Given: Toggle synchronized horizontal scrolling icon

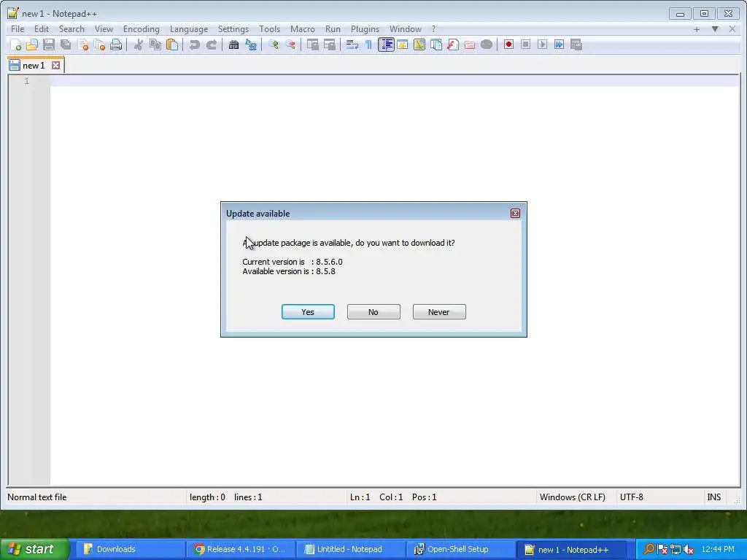Looking at the screenshot, I should (x=330, y=44).
